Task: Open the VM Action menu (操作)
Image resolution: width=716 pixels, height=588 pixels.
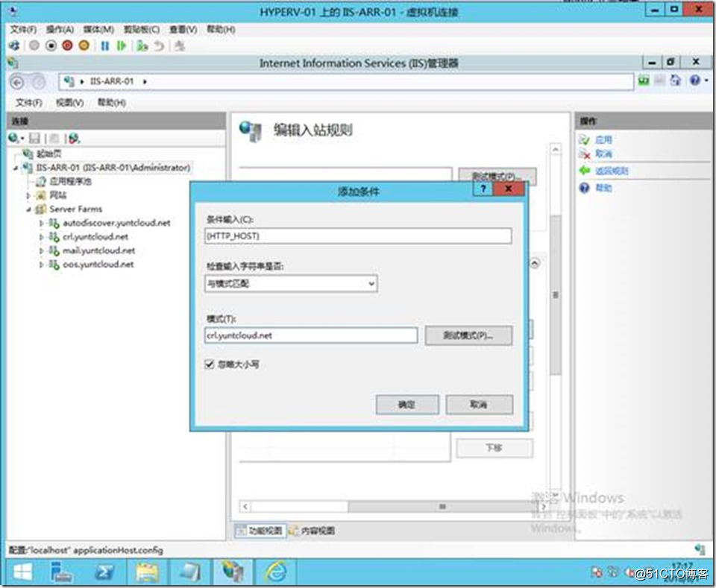Action: pyautogui.click(x=60, y=30)
